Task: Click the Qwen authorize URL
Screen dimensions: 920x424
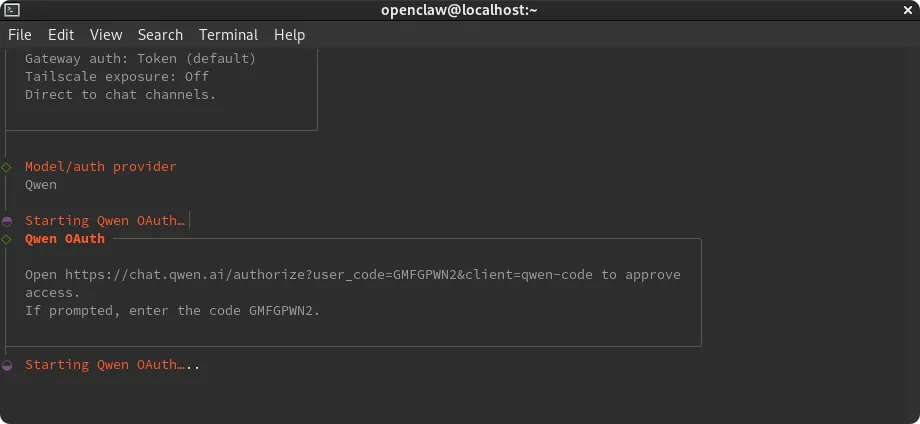Action: pos(329,274)
